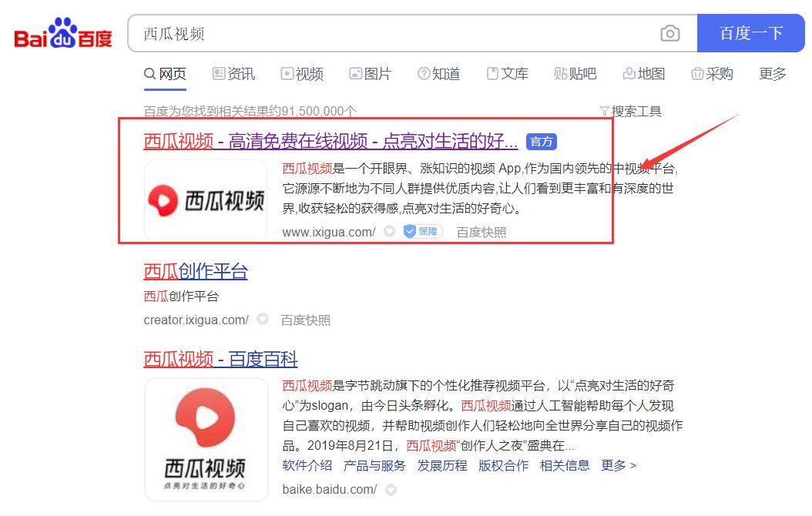This screenshot has height=516, width=812.
Task: Click the map icon of 地图
Action: [629, 73]
